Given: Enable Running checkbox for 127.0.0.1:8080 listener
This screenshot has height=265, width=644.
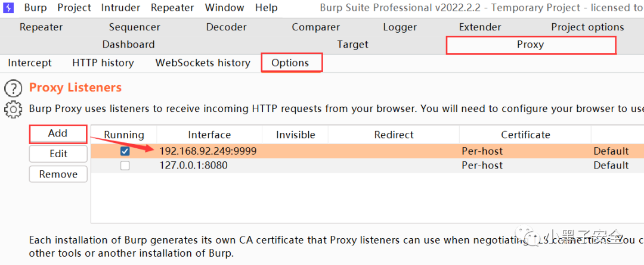Looking at the screenshot, I should point(125,166).
